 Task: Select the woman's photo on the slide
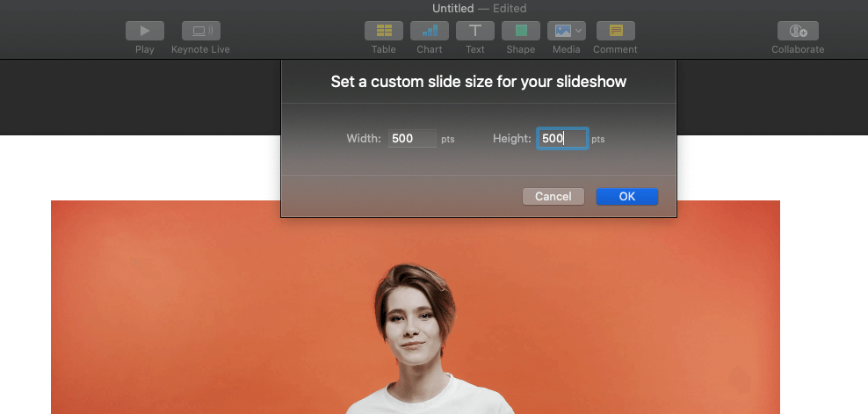(415, 334)
